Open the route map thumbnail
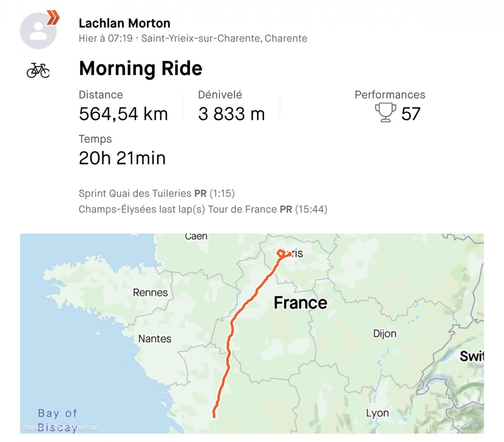The width and height of the screenshot is (504, 442). (252, 333)
